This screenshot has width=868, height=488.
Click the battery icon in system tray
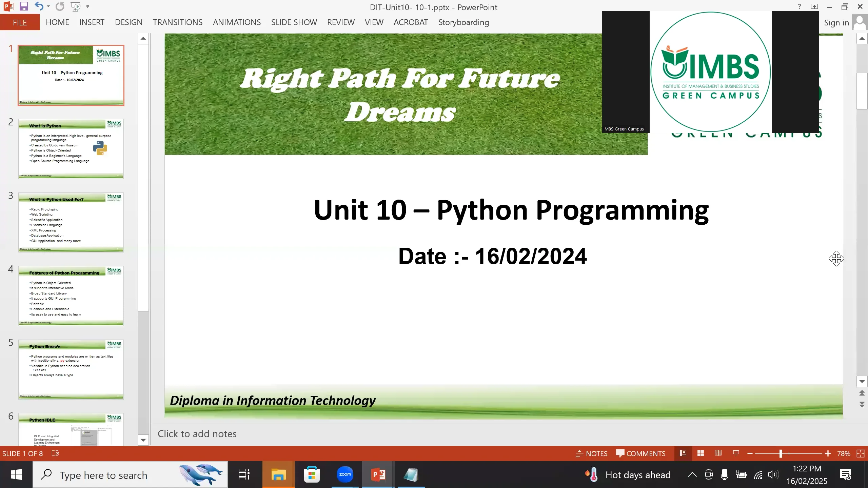point(741,475)
